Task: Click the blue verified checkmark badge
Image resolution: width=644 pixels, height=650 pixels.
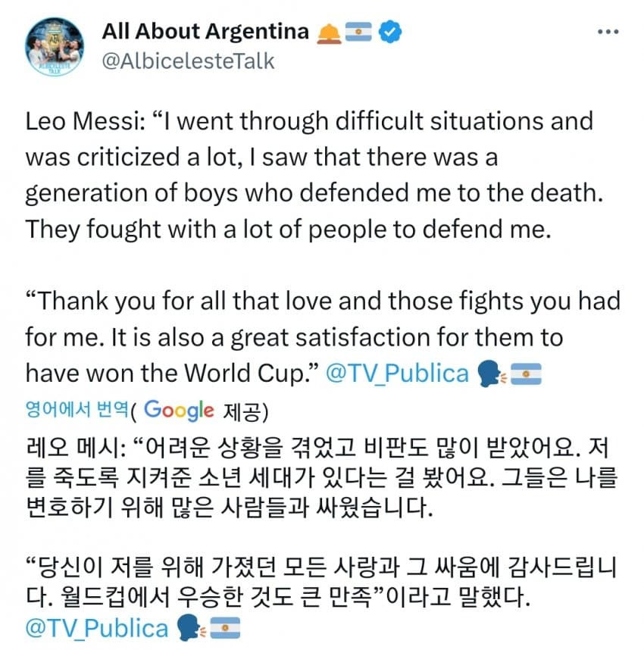Action: [389, 32]
